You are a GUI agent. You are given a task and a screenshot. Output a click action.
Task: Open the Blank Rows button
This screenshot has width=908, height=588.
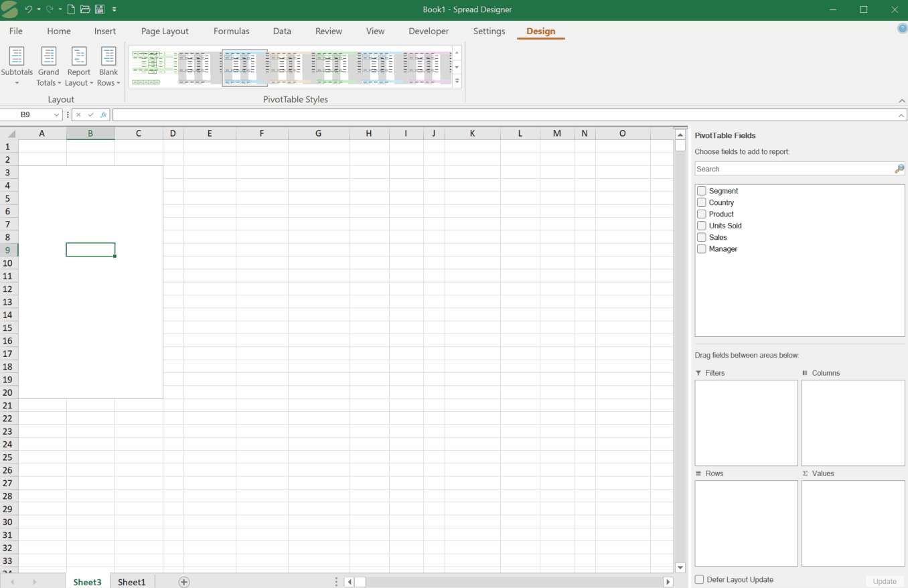click(108, 67)
